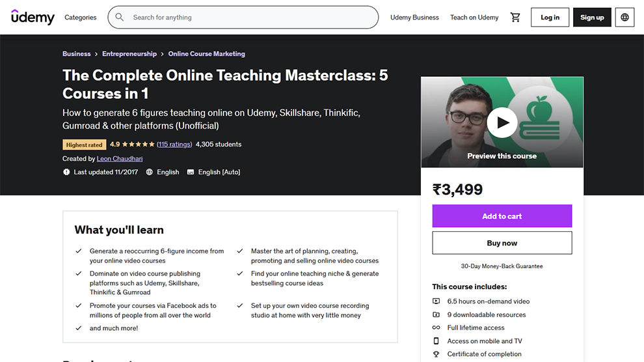Go to Online Course Marketing breadcrumb
644x362 pixels.
[207, 54]
